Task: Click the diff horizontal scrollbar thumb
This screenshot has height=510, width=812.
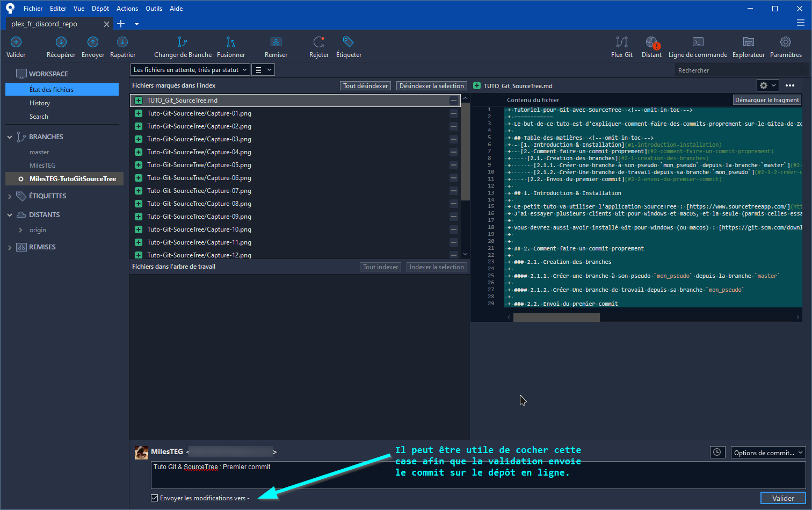Action: [x=556, y=318]
